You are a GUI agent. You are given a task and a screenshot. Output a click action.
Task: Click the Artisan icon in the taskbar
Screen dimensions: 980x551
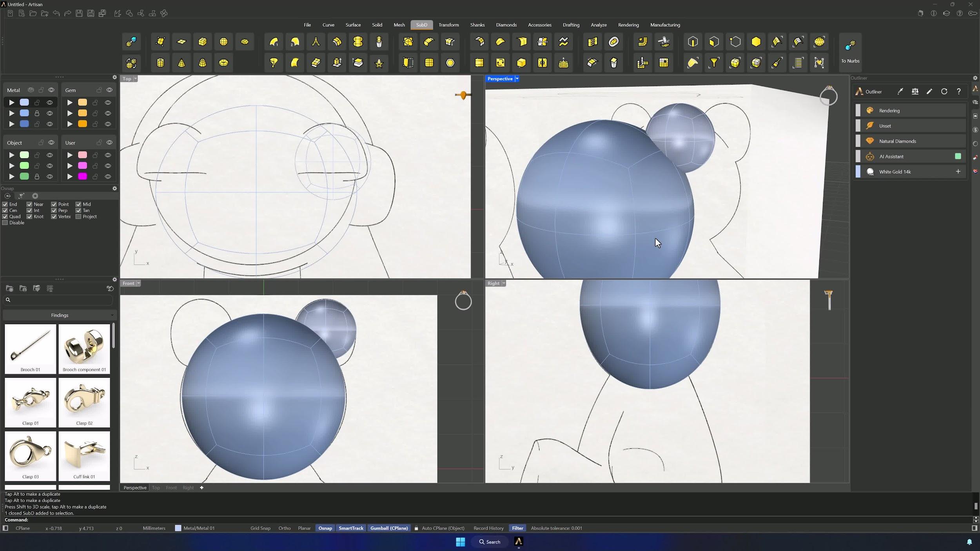point(519,542)
